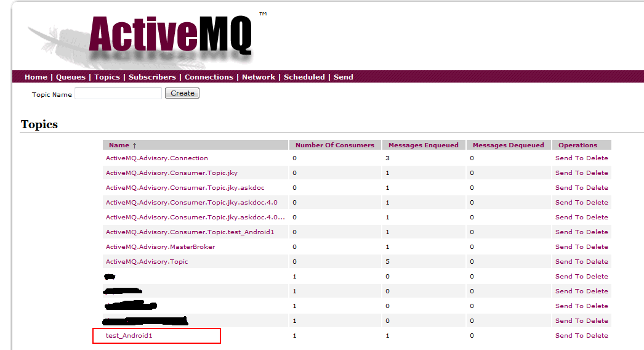Go to the Home page
The height and width of the screenshot is (350, 644).
36,77
